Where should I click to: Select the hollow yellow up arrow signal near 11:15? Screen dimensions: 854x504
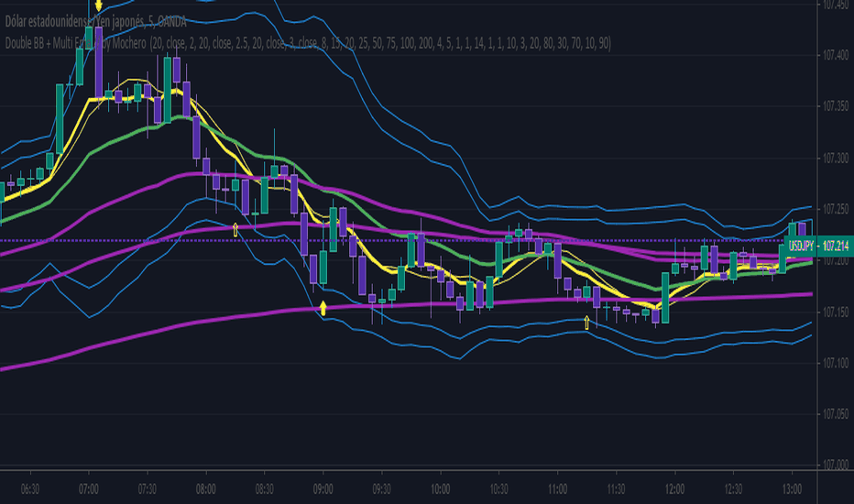click(x=586, y=323)
